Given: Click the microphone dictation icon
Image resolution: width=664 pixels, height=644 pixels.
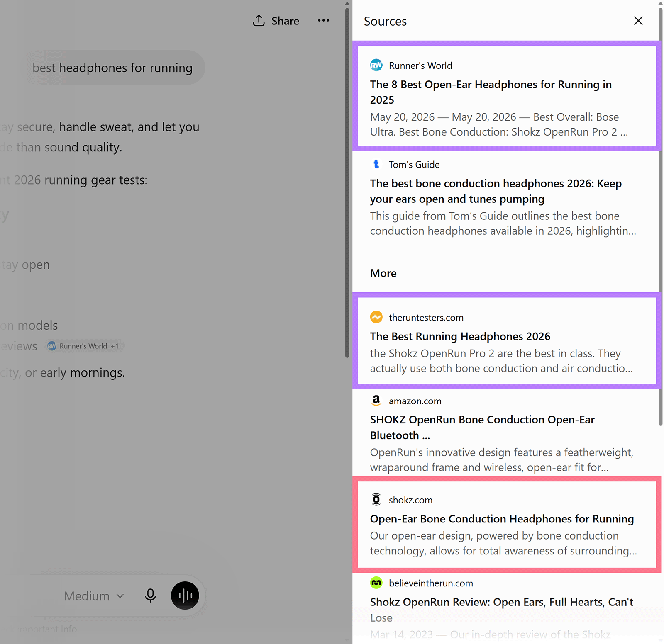Looking at the screenshot, I should [151, 595].
